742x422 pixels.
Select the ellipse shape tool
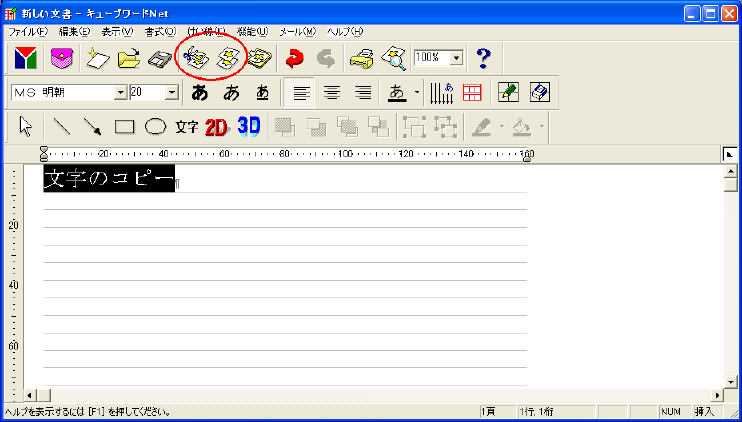pos(155,127)
